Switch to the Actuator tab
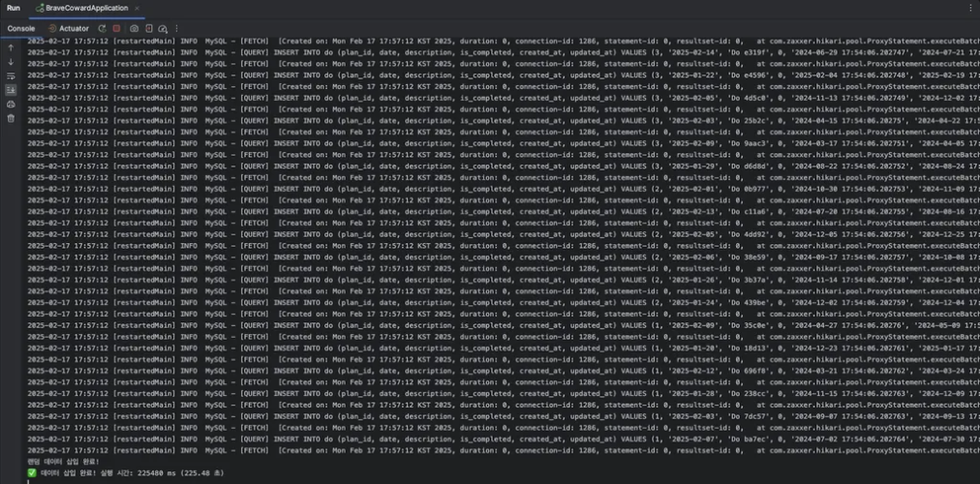The width and height of the screenshot is (980, 484). point(69,29)
